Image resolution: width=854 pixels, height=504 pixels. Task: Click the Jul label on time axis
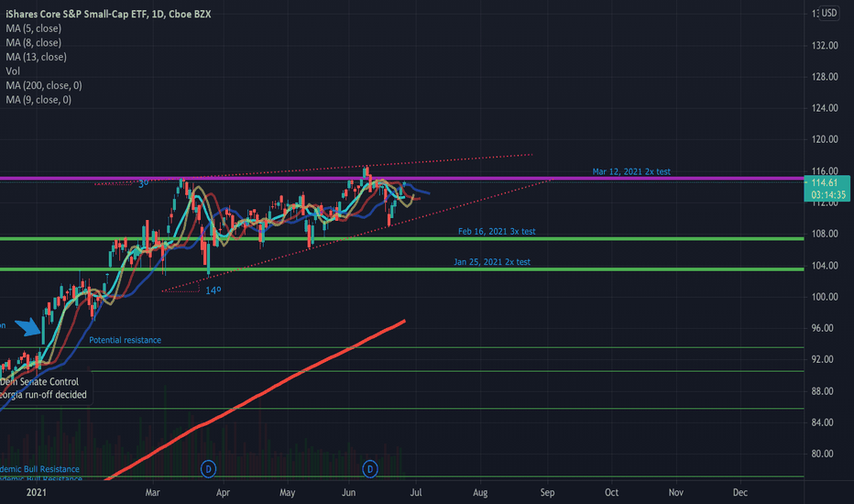pos(416,493)
